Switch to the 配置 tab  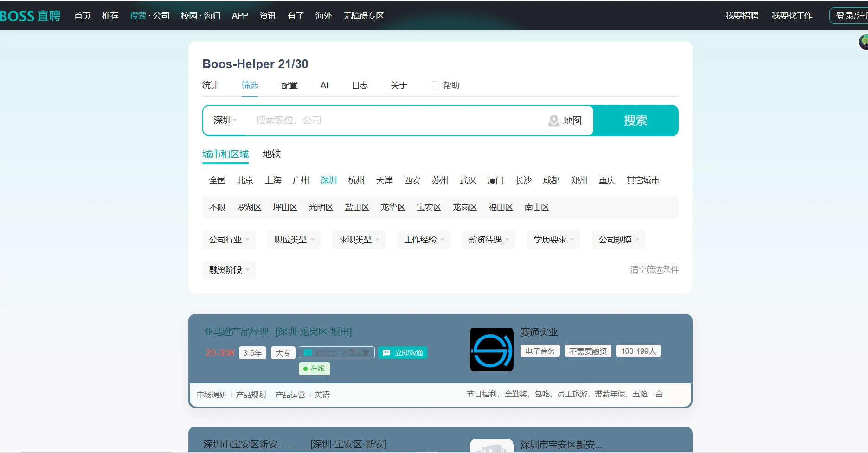pos(289,85)
